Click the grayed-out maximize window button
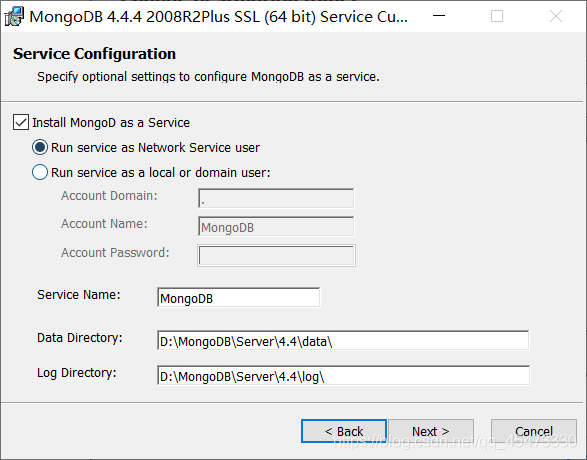 pos(497,16)
